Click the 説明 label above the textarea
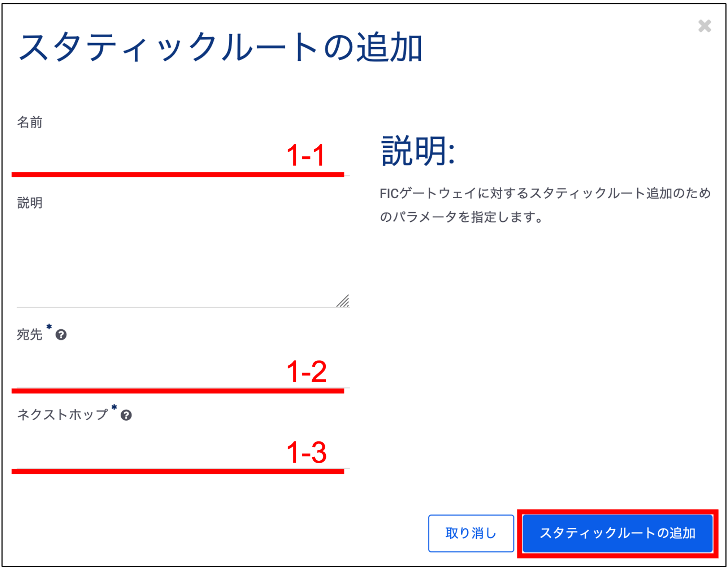 pos(30,203)
